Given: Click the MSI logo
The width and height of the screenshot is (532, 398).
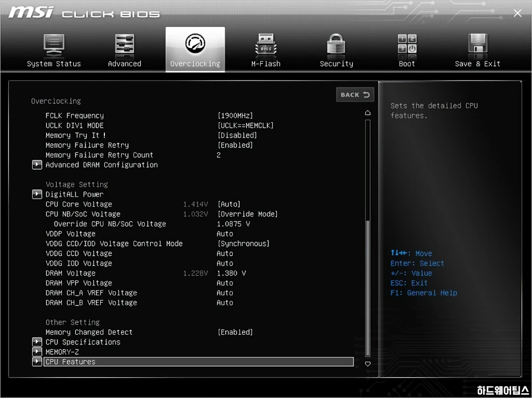Looking at the screenshot, I should point(31,12).
